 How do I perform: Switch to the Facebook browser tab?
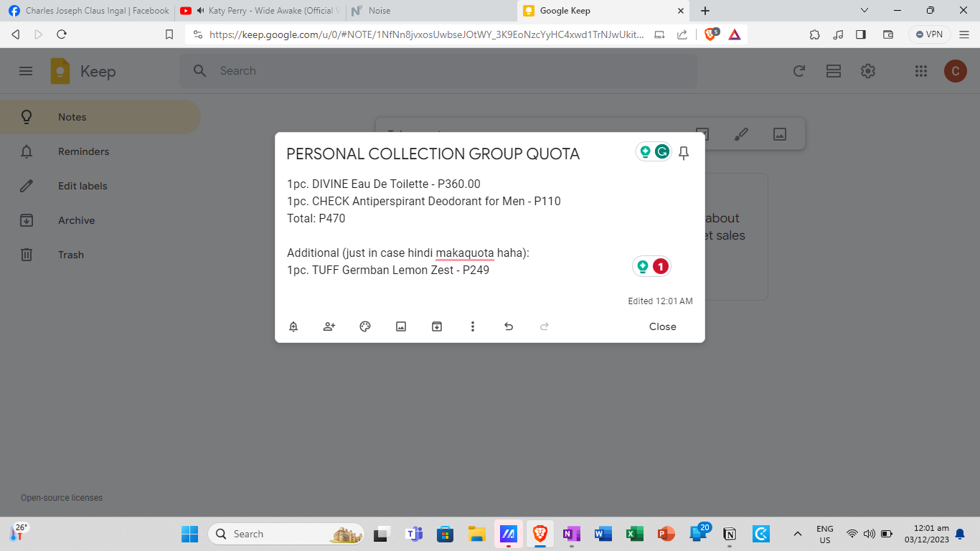click(89, 11)
